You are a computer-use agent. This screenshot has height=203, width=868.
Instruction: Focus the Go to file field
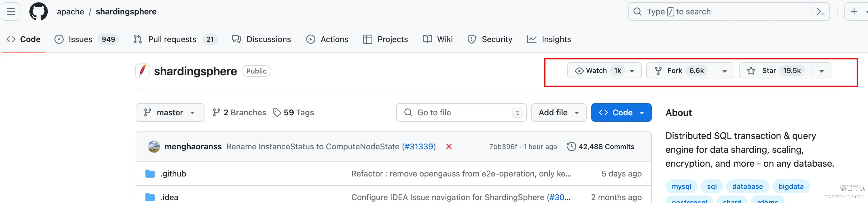point(461,112)
